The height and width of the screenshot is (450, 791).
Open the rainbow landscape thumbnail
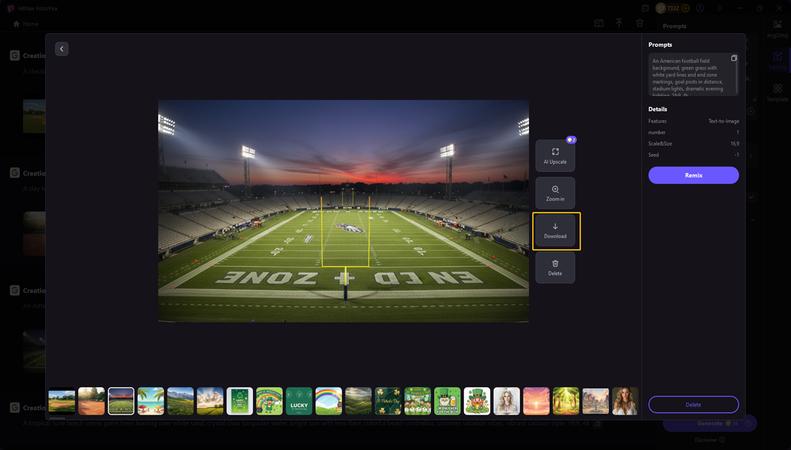tap(329, 400)
